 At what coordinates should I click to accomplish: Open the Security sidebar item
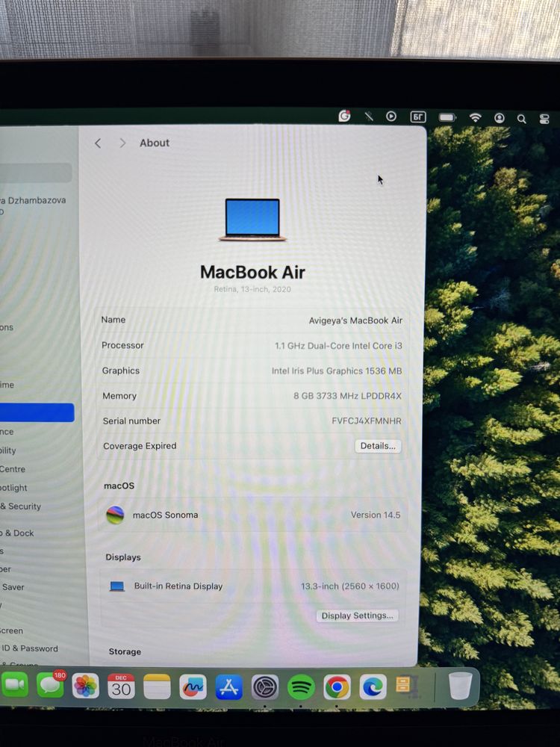(22, 506)
